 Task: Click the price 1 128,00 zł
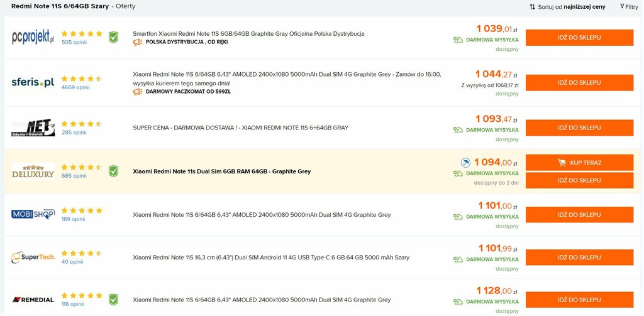coord(497,291)
